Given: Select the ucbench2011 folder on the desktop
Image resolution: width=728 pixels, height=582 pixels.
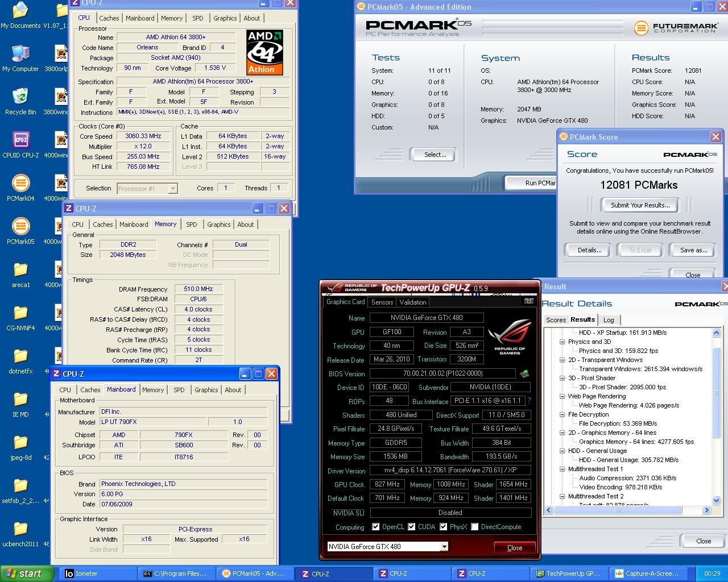Looking at the screenshot, I should click(20, 533).
